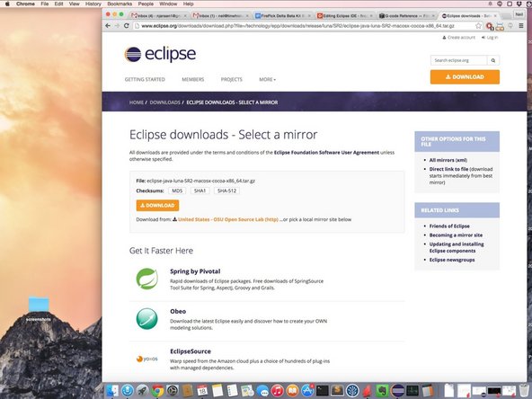Viewport: 532px width, 399px height.
Task: Open the Bookmarks menu
Action: pyautogui.click(x=120, y=4)
